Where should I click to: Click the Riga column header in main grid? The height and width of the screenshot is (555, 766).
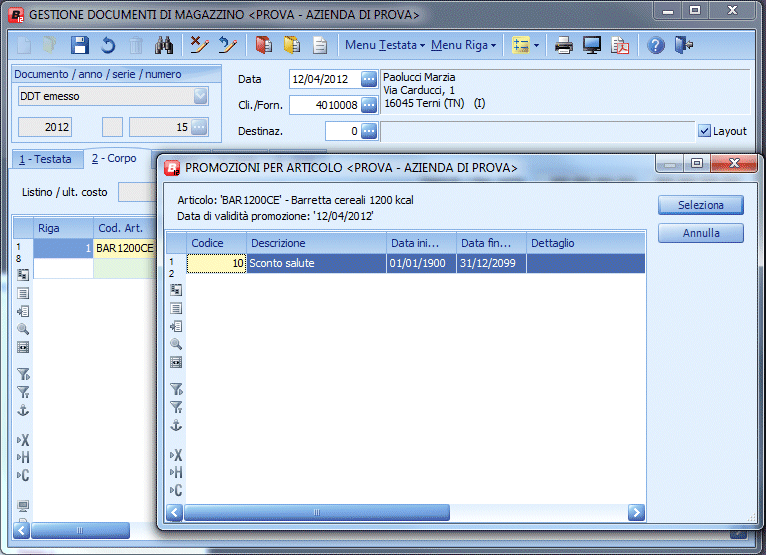click(x=63, y=228)
